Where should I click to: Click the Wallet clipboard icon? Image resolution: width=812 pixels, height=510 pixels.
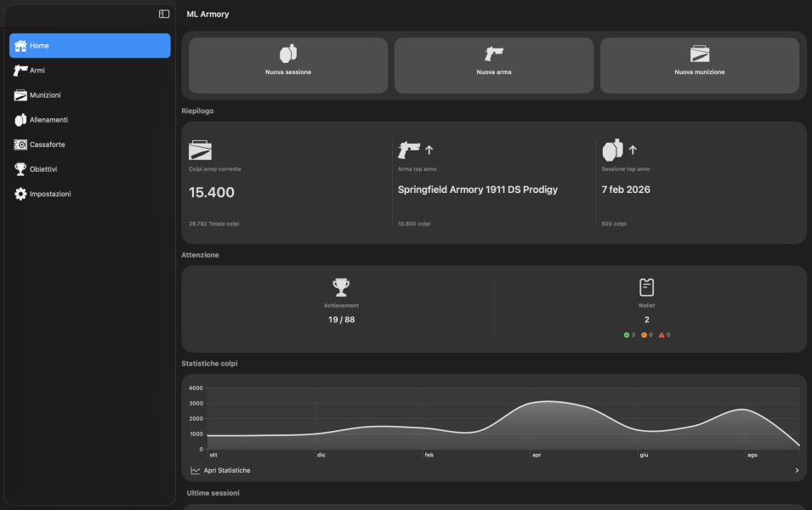pos(647,286)
